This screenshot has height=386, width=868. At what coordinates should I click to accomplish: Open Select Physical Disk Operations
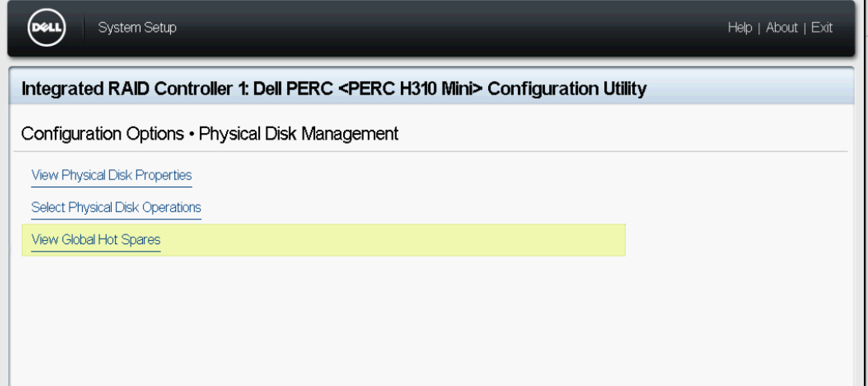point(116,207)
